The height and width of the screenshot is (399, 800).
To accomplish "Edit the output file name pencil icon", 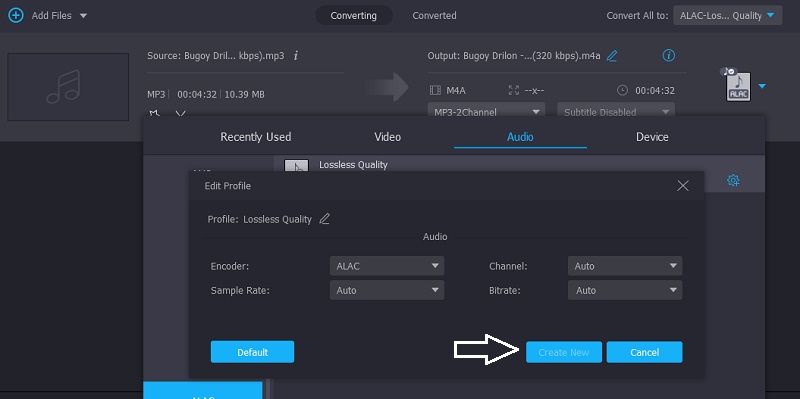I will 612,56.
